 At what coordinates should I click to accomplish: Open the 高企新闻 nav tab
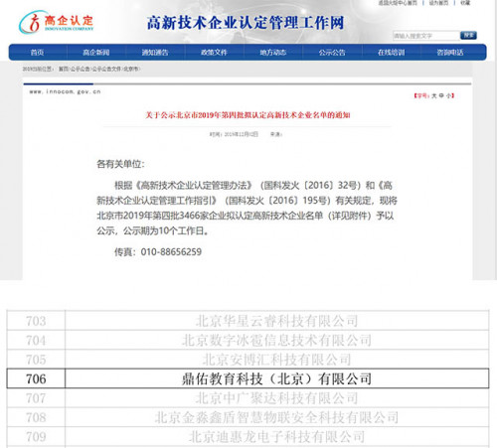(96, 53)
